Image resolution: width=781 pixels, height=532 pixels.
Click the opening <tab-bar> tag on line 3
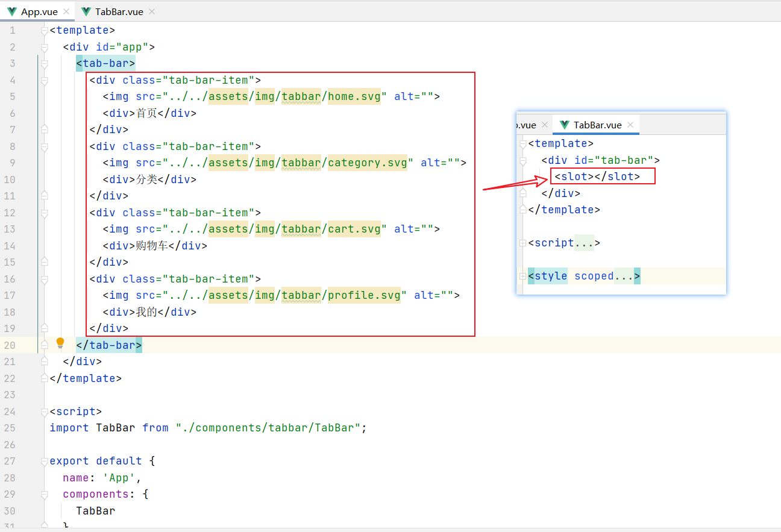click(105, 63)
